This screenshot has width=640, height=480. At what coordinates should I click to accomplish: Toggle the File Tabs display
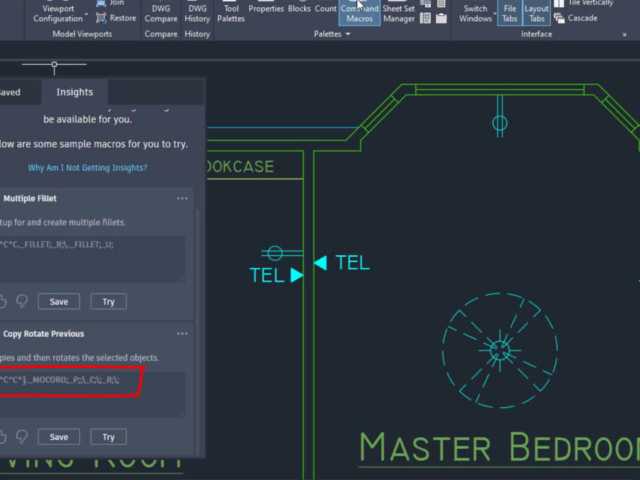(x=509, y=11)
